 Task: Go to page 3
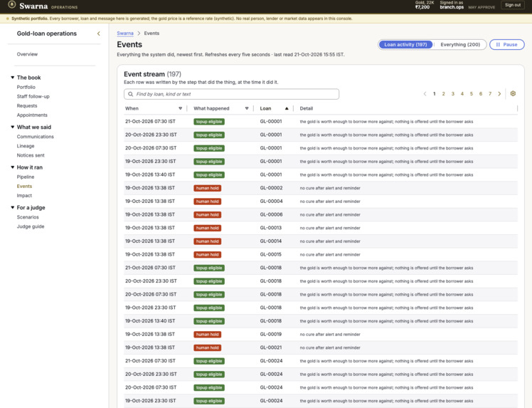click(x=452, y=94)
